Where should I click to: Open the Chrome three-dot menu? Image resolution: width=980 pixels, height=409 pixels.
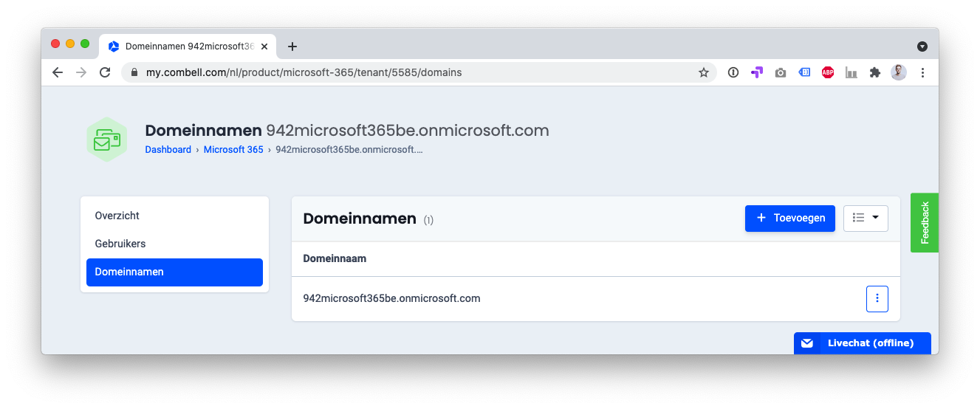click(x=922, y=72)
